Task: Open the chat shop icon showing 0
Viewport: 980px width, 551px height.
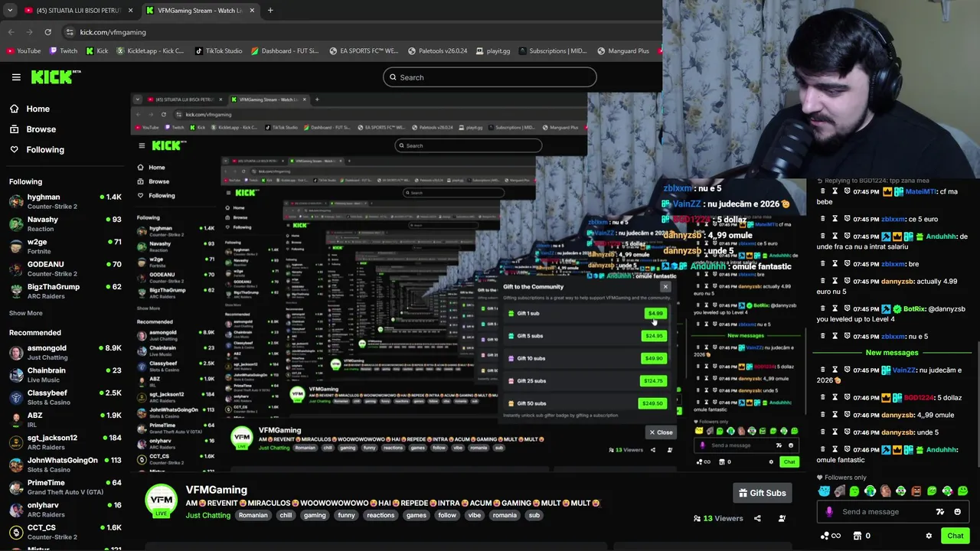Action: (862, 536)
